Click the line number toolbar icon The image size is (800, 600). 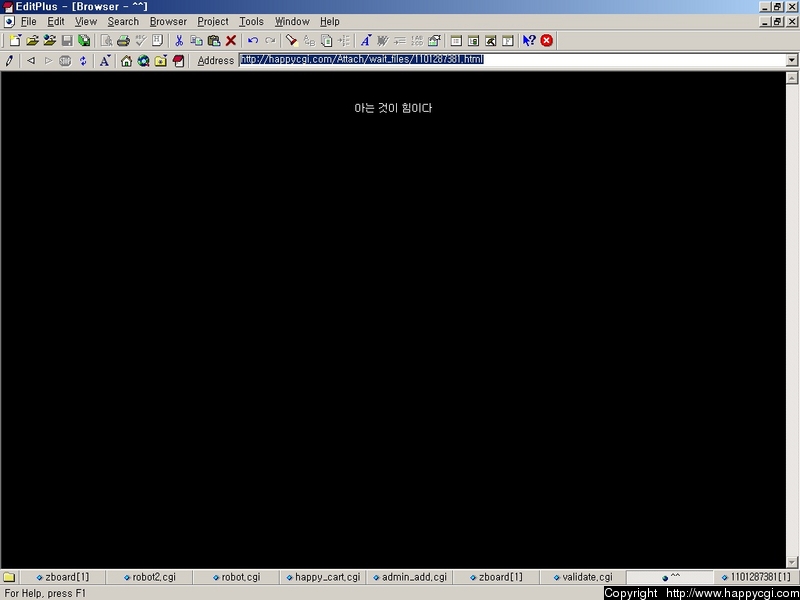click(417, 40)
